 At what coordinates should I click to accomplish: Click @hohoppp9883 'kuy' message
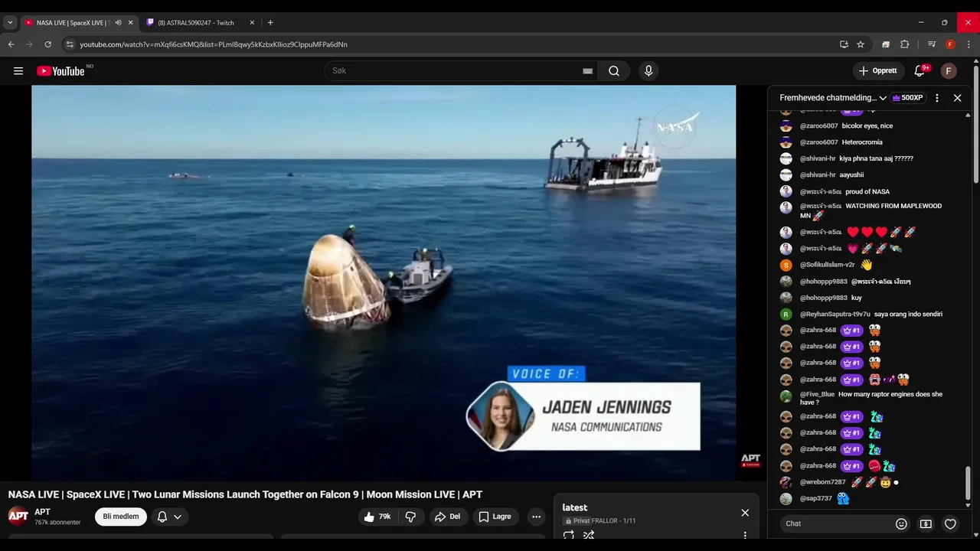click(857, 298)
